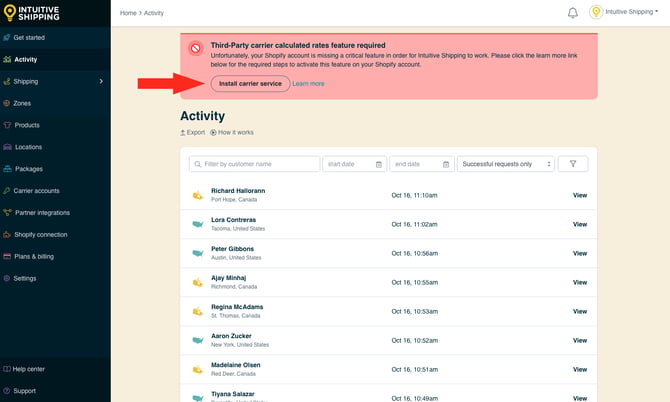Viewport: 670px width, 402px height.
Task: View Regina McAdams's request
Action: pyautogui.click(x=580, y=311)
